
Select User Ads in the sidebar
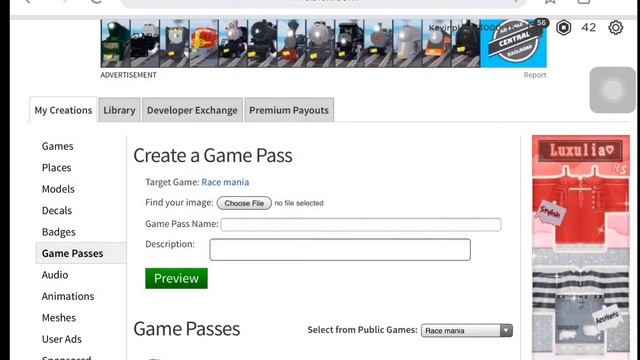click(x=62, y=339)
